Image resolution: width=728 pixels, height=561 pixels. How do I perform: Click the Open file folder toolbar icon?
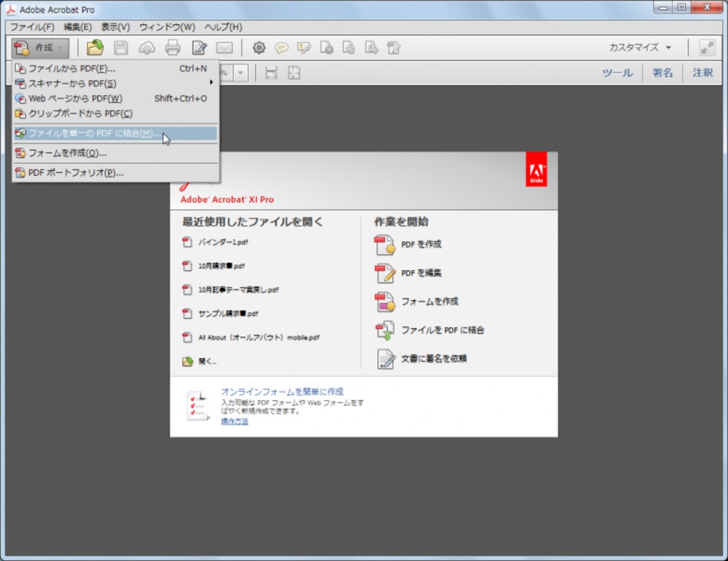pos(95,47)
